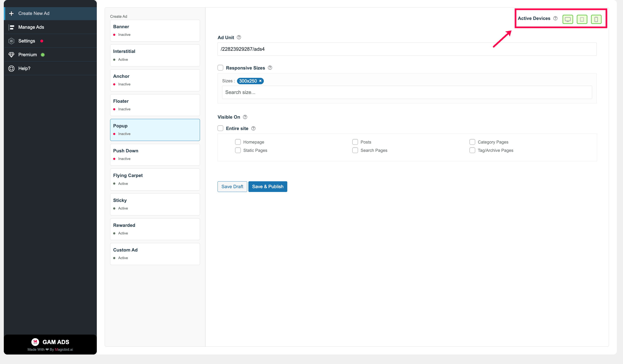623x364 pixels.
Task: Open the Responsive Sizes help icon
Action: click(270, 68)
